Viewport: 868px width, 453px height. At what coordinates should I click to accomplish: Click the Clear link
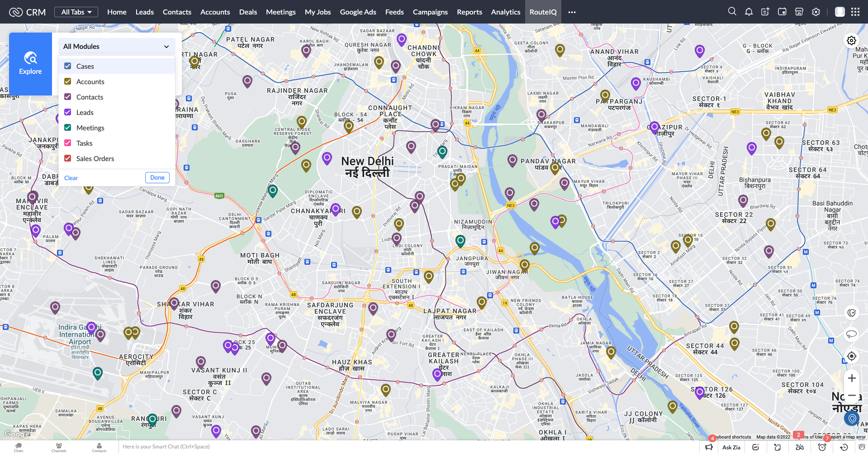[x=71, y=178]
